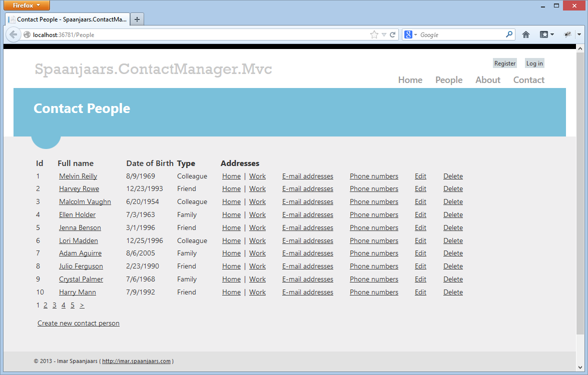This screenshot has height=375, width=588.
Task: Click the Register button
Action: pyautogui.click(x=504, y=63)
